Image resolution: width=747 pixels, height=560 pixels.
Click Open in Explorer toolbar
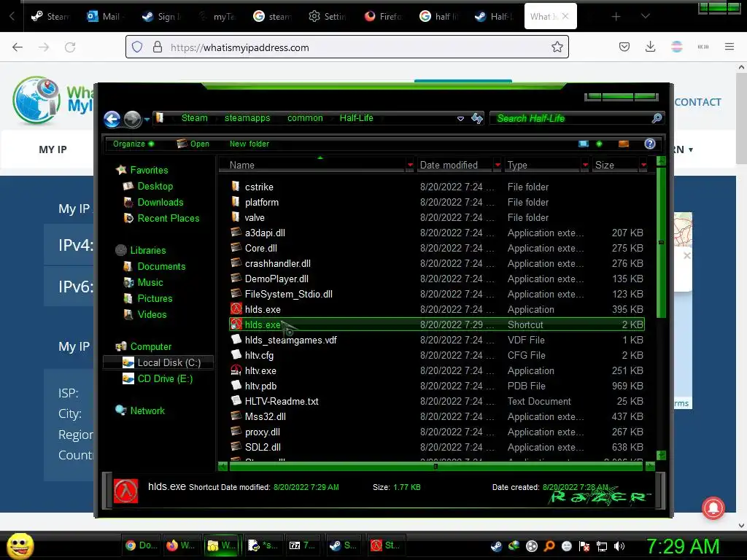click(x=193, y=144)
